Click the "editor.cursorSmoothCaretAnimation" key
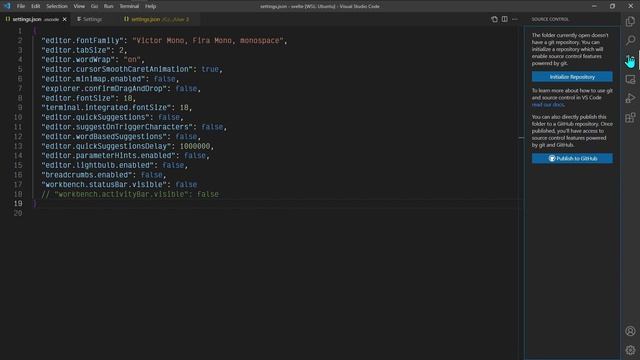The width and height of the screenshot is (640, 360). tap(117, 69)
